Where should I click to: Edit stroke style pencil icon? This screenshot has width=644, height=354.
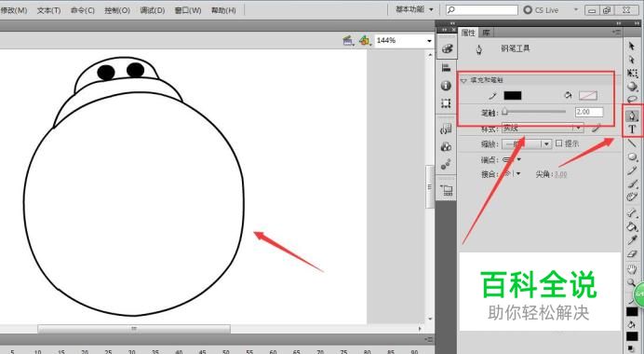point(597,129)
